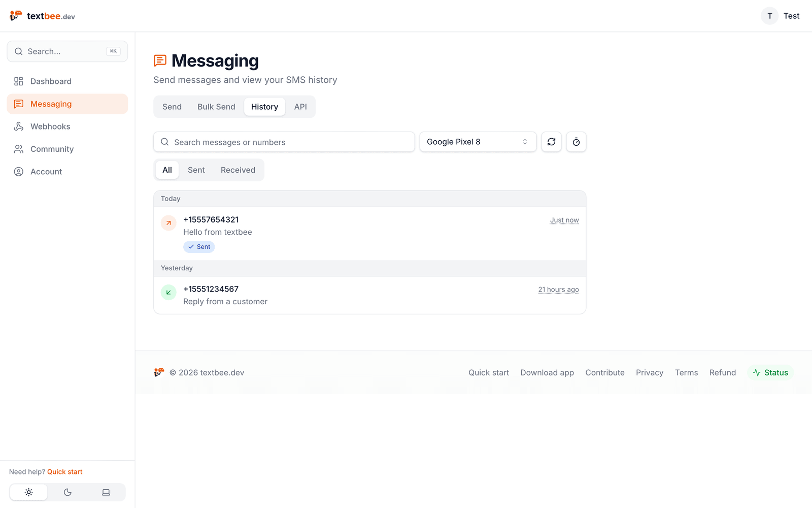
Task: Open Webhooks in the sidebar
Action: tap(67, 126)
